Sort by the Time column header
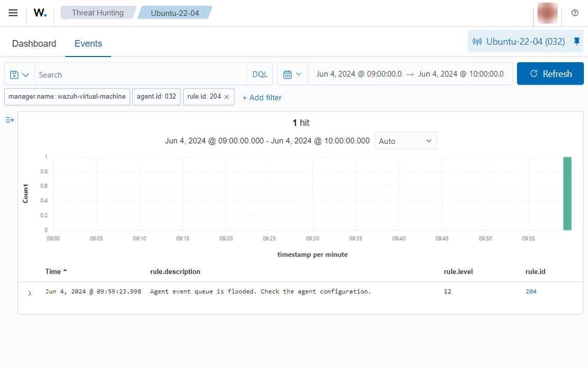Image resolution: width=588 pixels, height=367 pixels. pos(53,271)
